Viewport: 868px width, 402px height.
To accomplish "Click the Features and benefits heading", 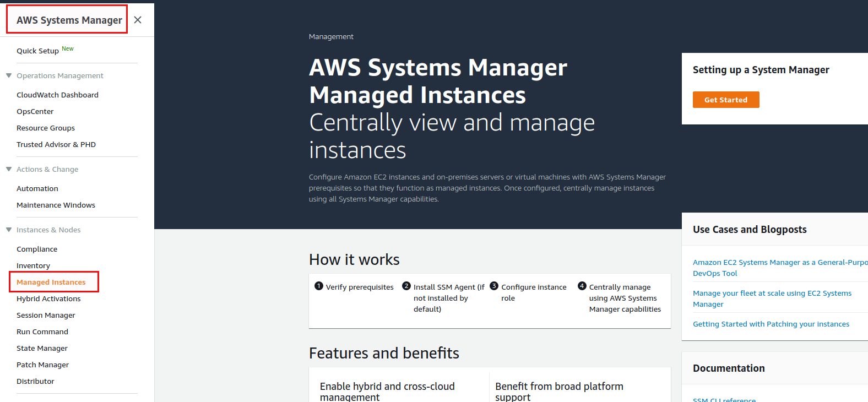I will [x=384, y=353].
